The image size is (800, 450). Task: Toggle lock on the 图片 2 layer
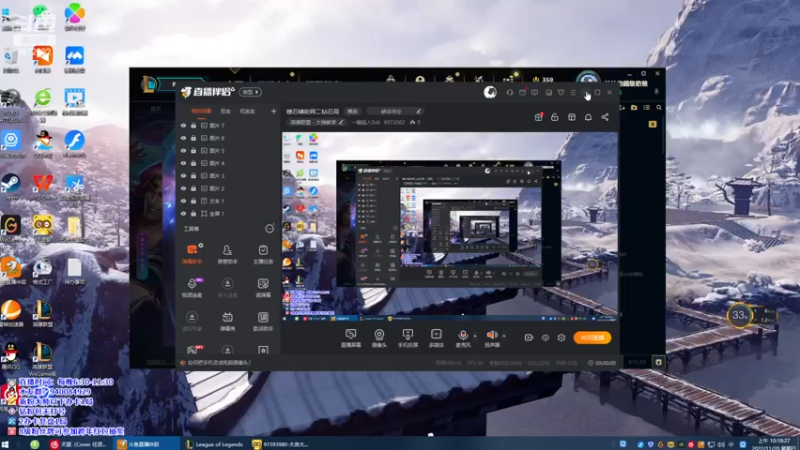pyautogui.click(x=193, y=188)
